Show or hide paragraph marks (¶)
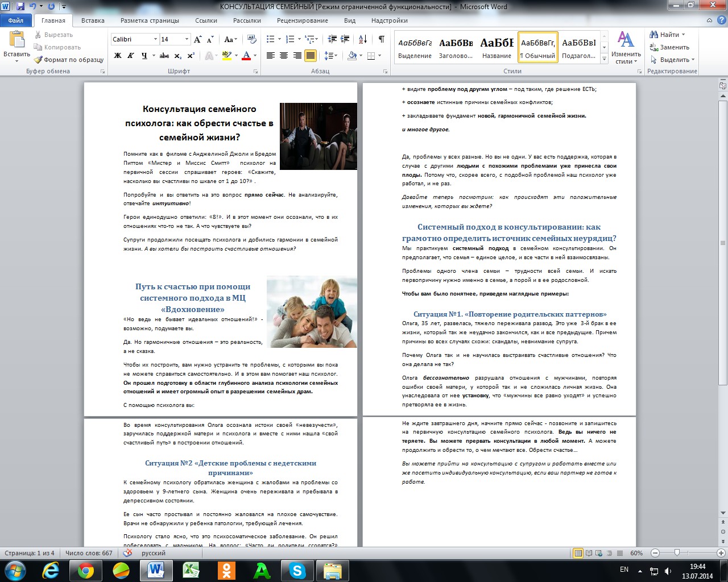Screen dimensions: 728x582 (382, 39)
